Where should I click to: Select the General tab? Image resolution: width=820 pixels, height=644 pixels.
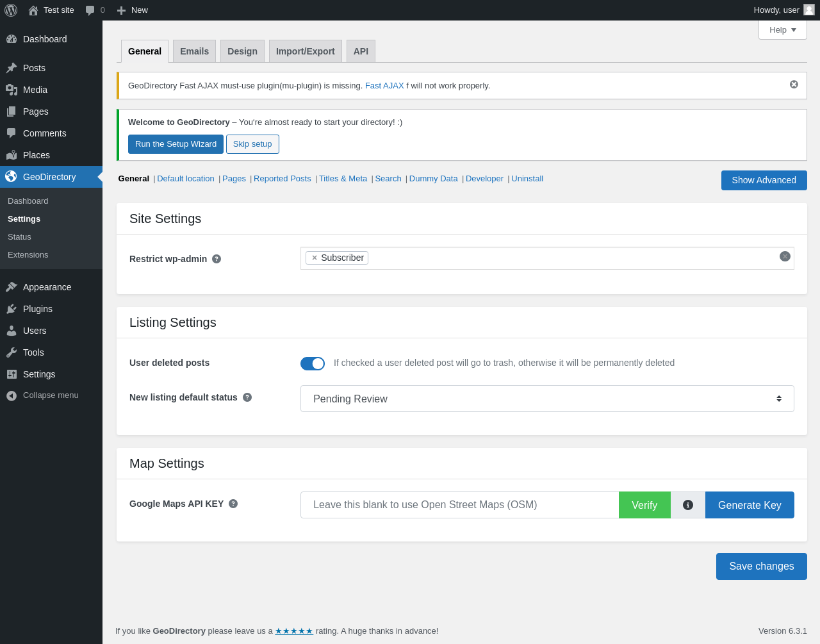pos(145,51)
